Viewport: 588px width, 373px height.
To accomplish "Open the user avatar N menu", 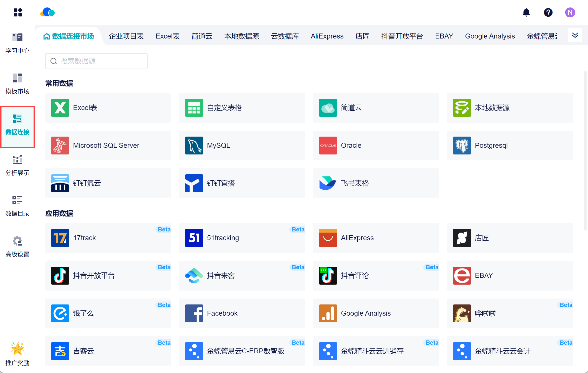I will coord(570,12).
